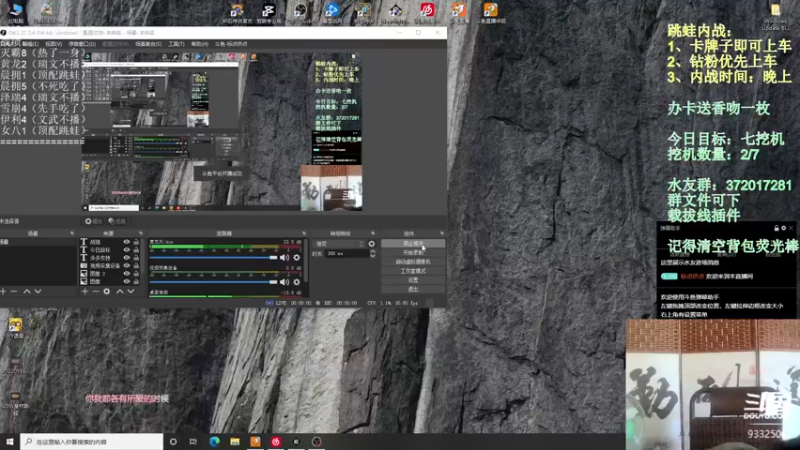Mute the 视频采集设备 mixer channel speaker icon
This screenshot has height=450, width=800.
click(x=284, y=282)
